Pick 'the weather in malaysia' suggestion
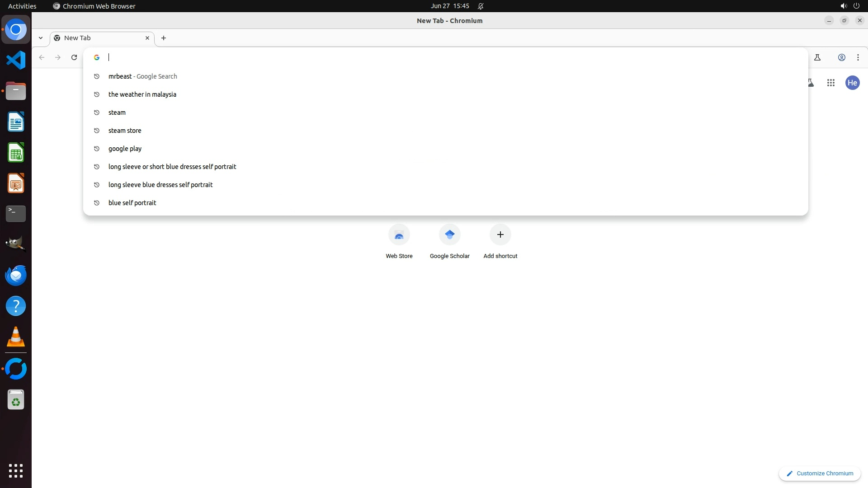868x488 pixels. 142,94
